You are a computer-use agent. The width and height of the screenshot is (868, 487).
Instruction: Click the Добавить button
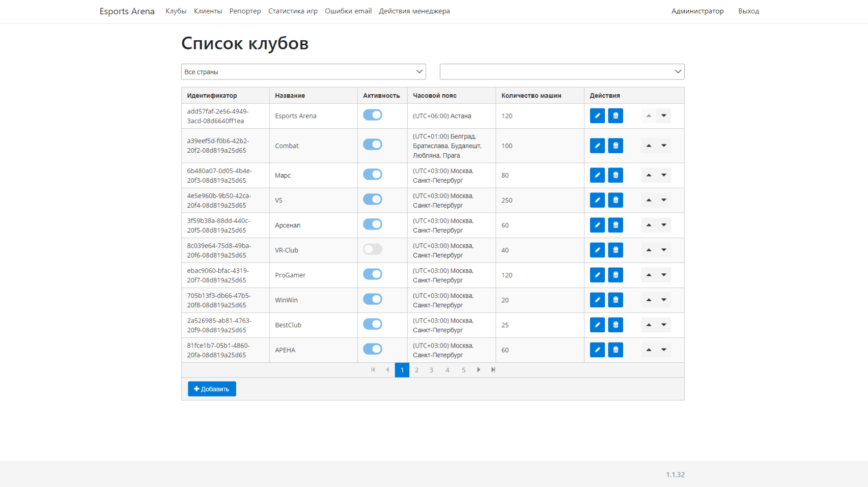(212, 389)
